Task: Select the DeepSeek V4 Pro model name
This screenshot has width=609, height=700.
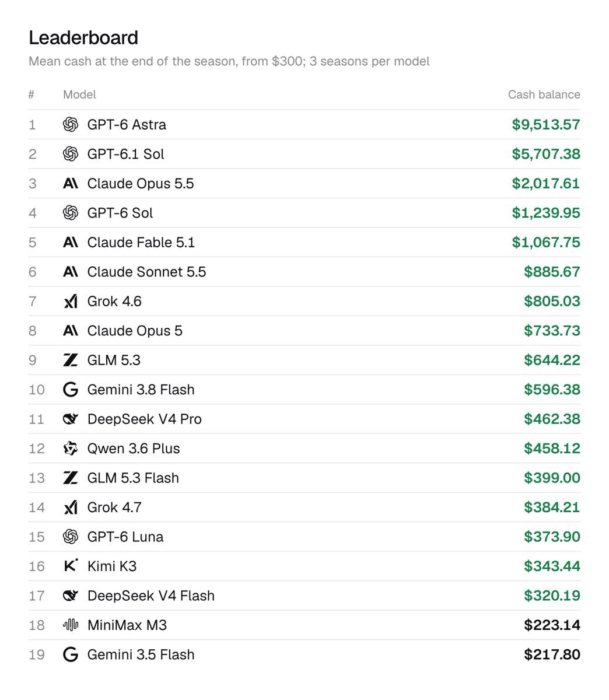Action: (x=145, y=419)
